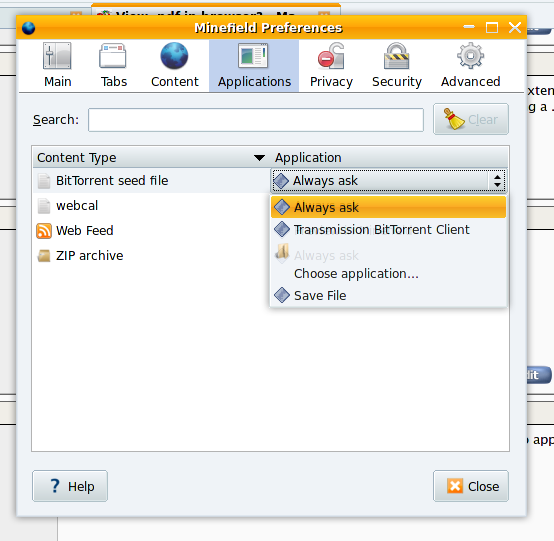Select the ZIP archive content type row

click(x=152, y=255)
